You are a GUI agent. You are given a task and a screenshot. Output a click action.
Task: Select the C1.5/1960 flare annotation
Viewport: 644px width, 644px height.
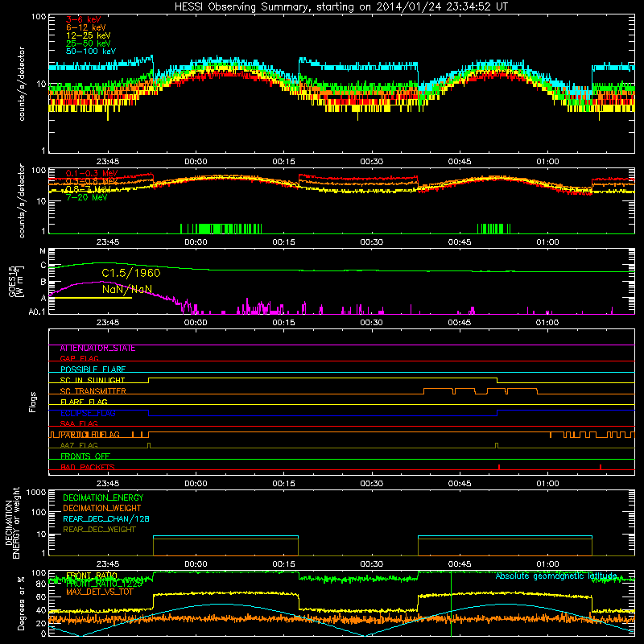point(131,273)
